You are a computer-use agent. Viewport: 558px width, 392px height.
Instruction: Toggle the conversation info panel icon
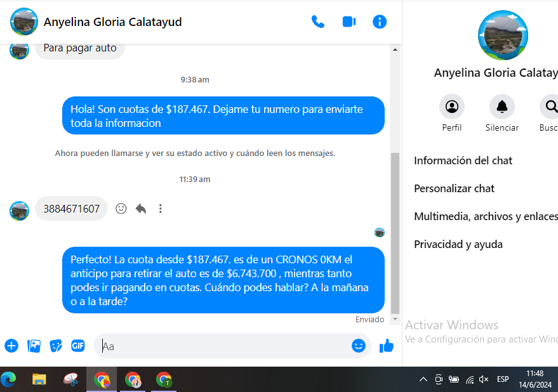click(380, 22)
